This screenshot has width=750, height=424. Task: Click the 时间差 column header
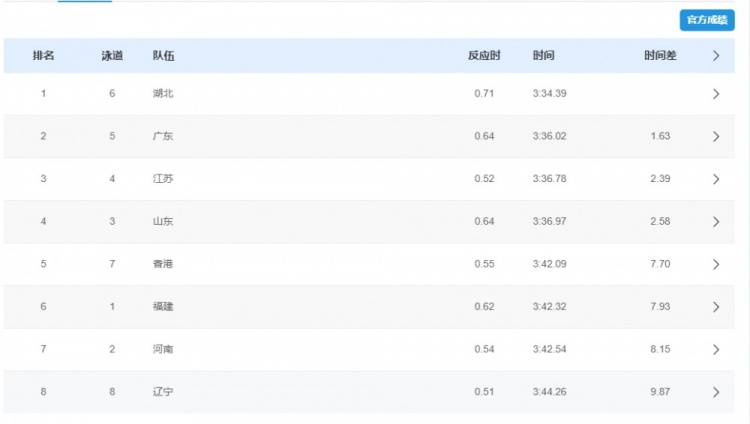click(660, 56)
